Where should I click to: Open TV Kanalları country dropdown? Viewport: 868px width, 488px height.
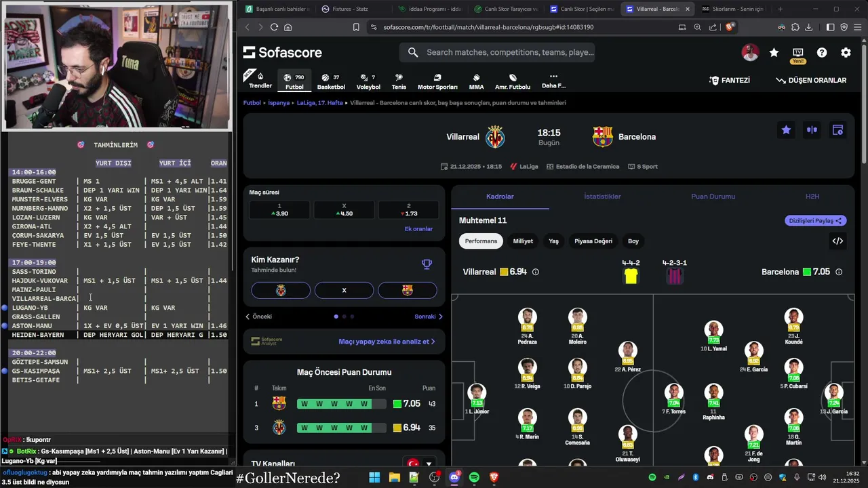click(420, 464)
